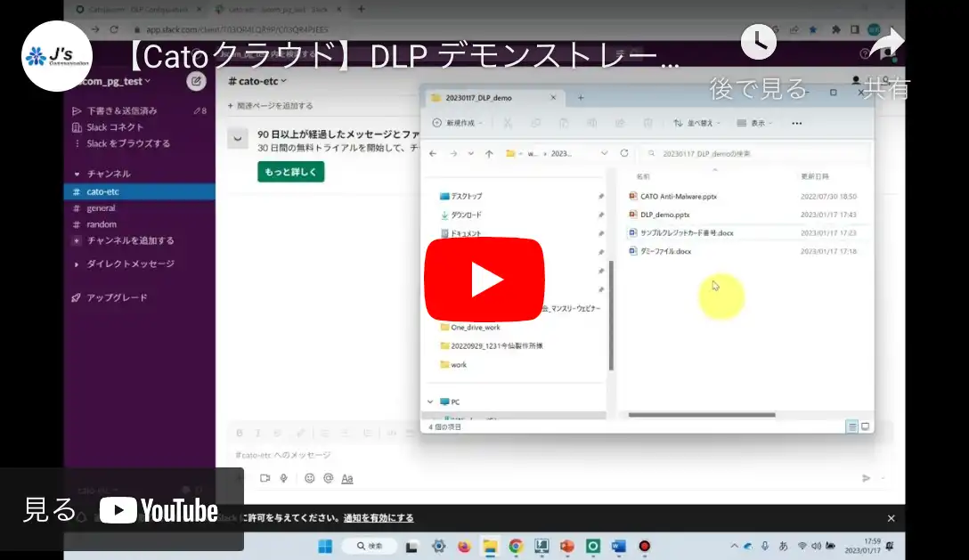Click the @ mention icon in composer

(328, 478)
